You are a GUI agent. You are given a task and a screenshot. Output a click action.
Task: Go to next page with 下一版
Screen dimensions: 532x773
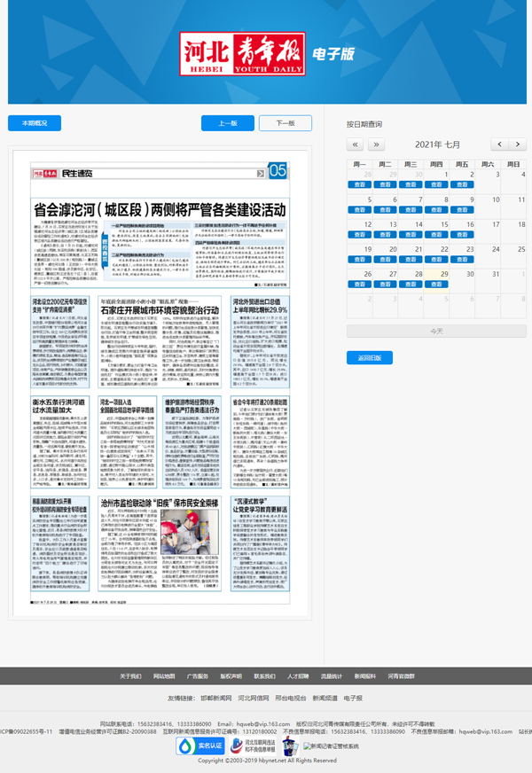pos(285,123)
